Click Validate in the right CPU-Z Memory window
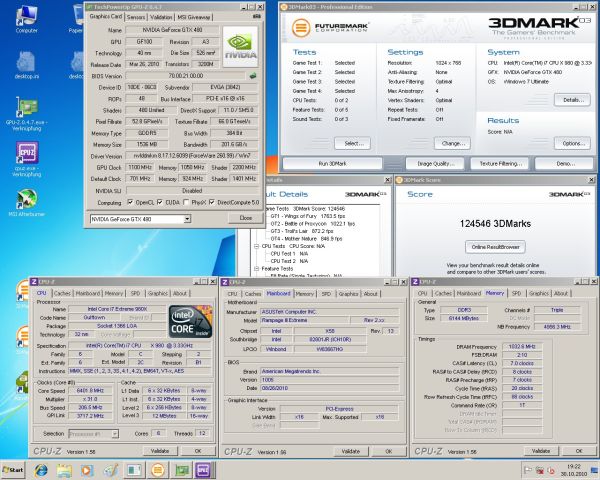 [x=540, y=451]
